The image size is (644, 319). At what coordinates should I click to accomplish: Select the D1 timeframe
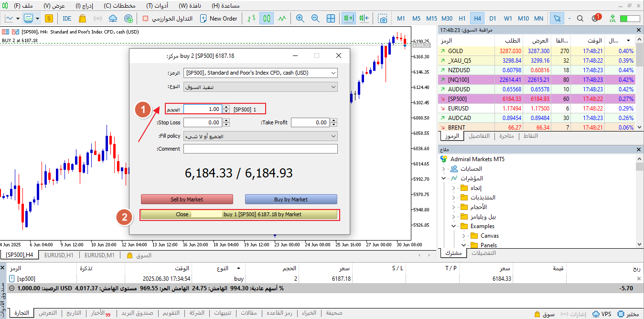(493, 18)
